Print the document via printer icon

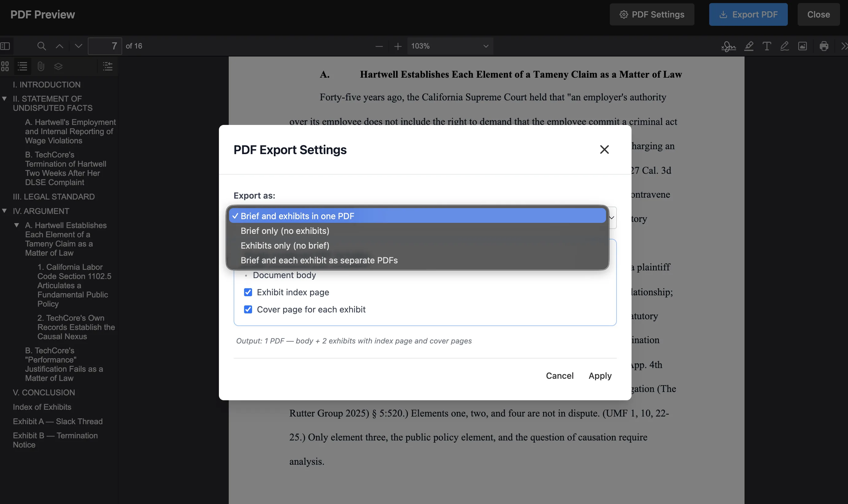pyautogui.click(x=823, y=46)
